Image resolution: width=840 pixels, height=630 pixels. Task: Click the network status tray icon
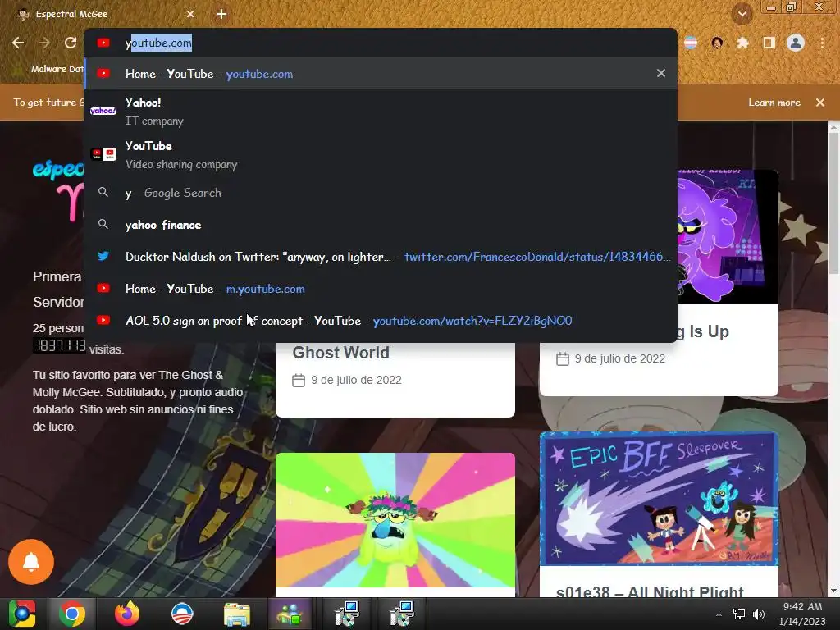coord(739,614)
